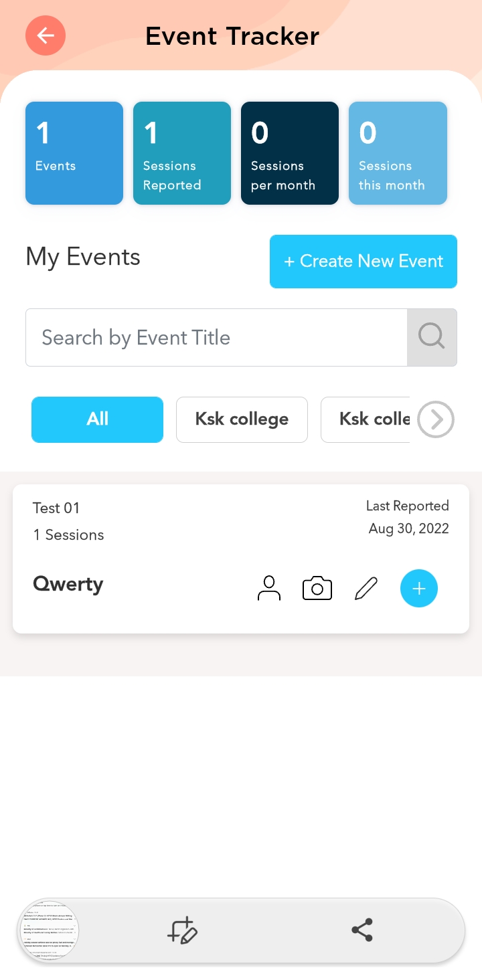Tap the Sessions Reported tile
Viewport: 482px width, 980px height.
tap(182, 153)
